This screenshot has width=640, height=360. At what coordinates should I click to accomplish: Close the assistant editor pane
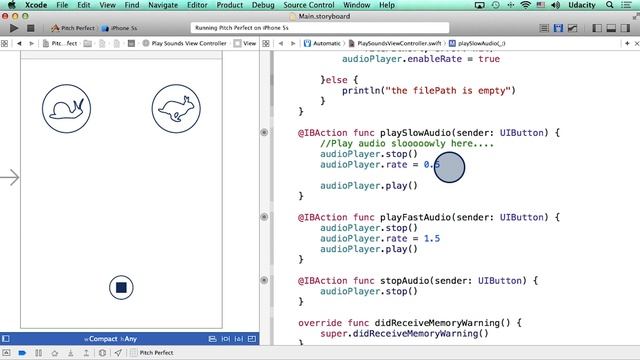[x=637, y=43]
